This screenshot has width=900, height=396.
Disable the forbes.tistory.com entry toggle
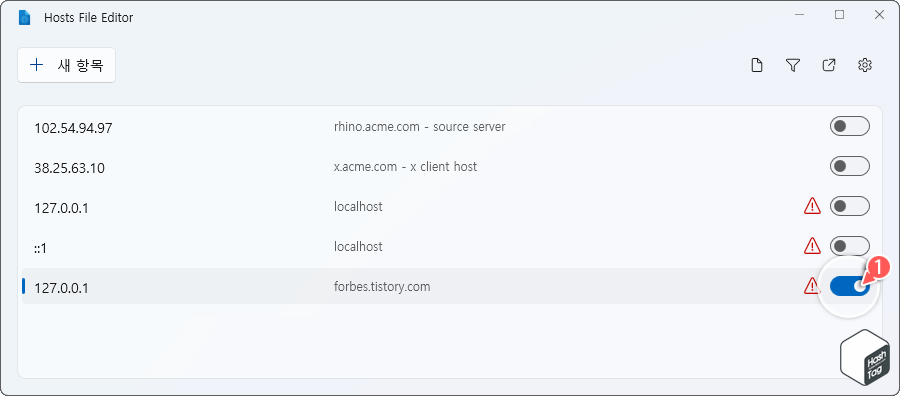(x=849, y=286)
